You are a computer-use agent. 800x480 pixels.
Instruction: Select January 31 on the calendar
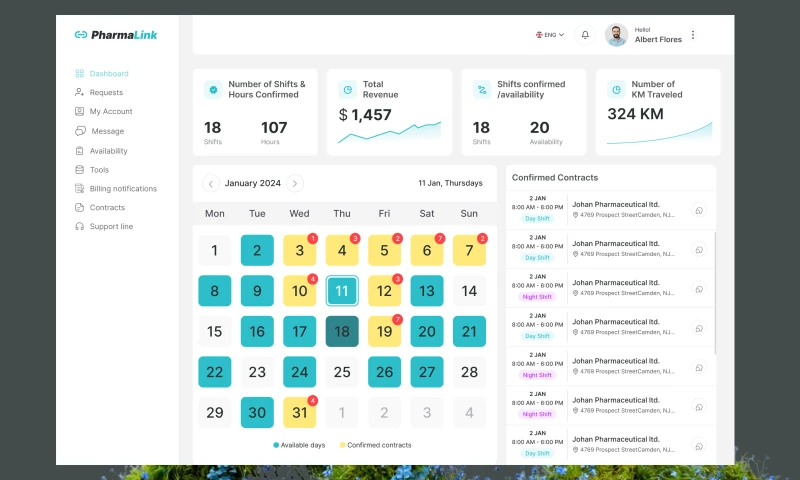tap(299, 412)
